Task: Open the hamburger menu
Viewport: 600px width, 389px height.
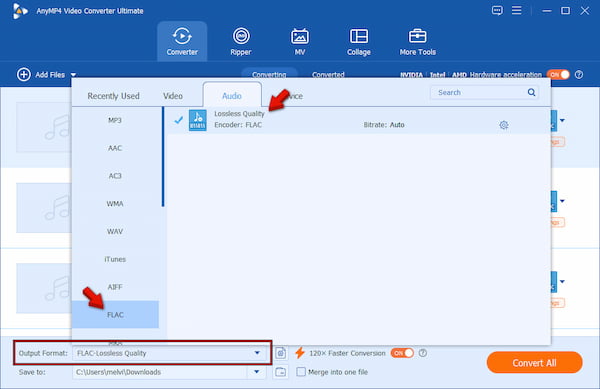Action: (x=517, y=10)
